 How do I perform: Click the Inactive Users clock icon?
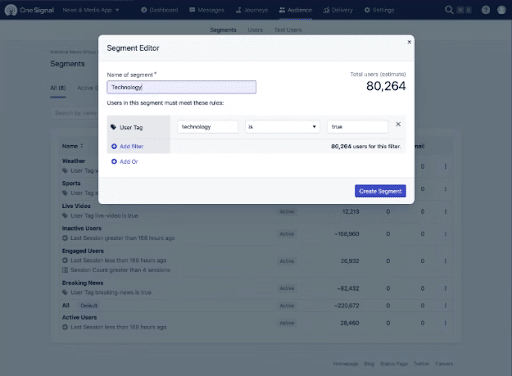(x=65, y=238)
